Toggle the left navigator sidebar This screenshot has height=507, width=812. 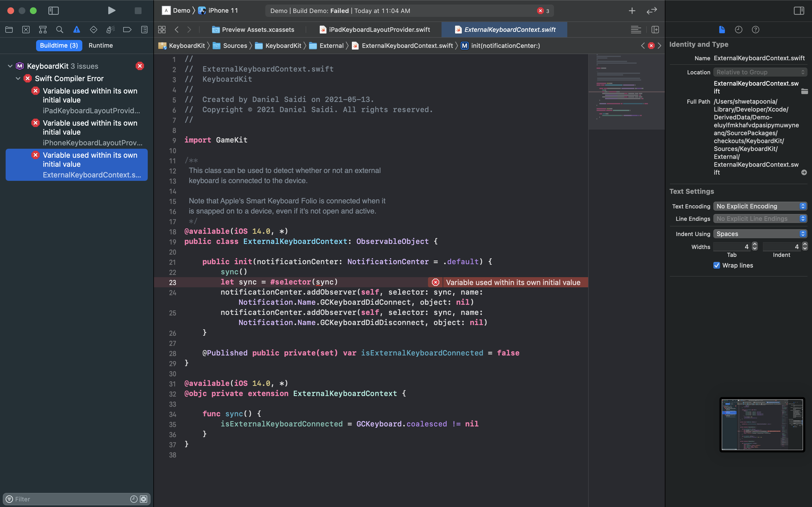(53, 10)
